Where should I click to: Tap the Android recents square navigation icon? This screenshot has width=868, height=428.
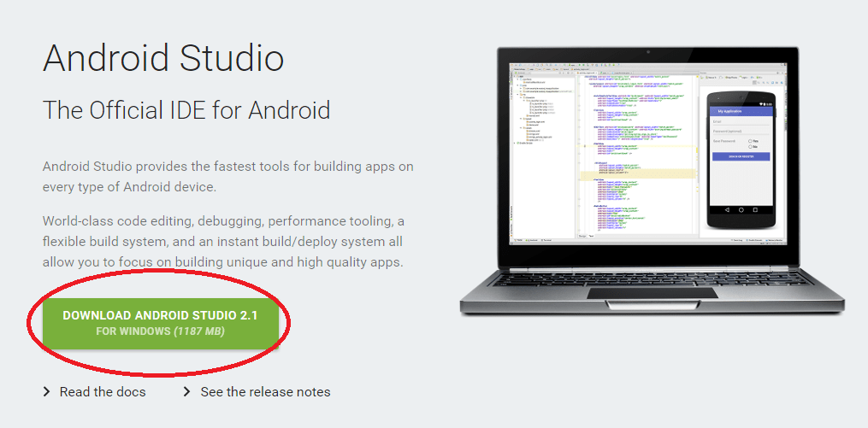756,210
